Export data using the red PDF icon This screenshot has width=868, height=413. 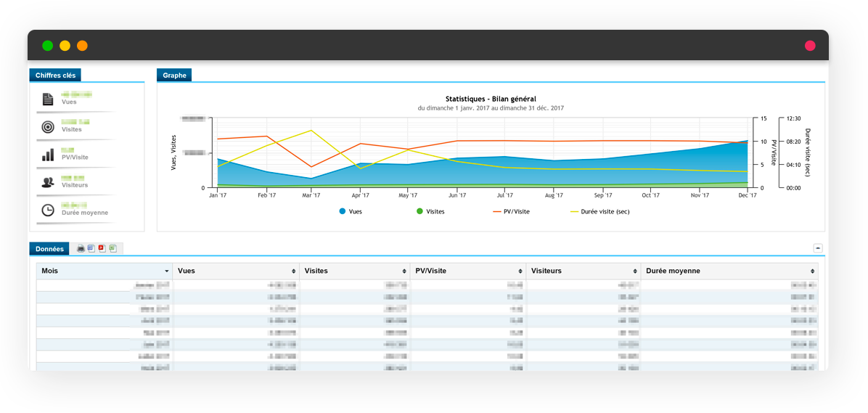tap(102, 248)
